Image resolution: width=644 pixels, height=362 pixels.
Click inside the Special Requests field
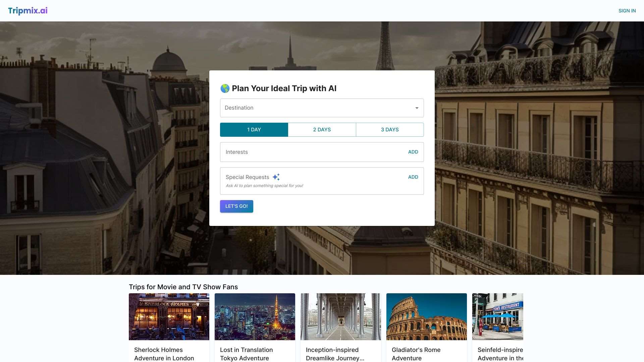tap(302, 181)
